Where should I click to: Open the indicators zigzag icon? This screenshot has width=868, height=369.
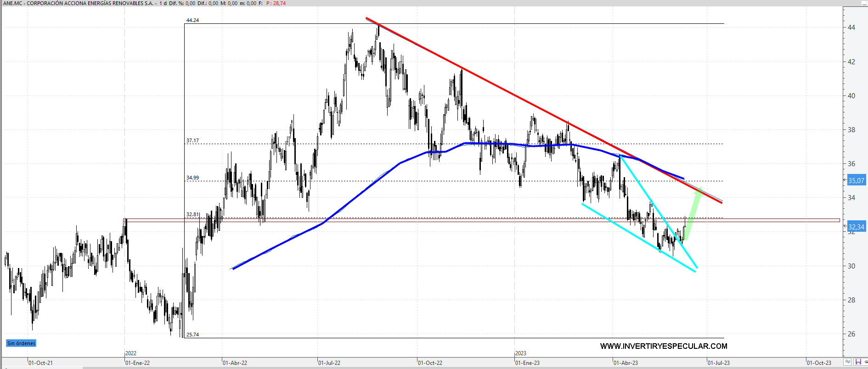(x=848, y=362)
